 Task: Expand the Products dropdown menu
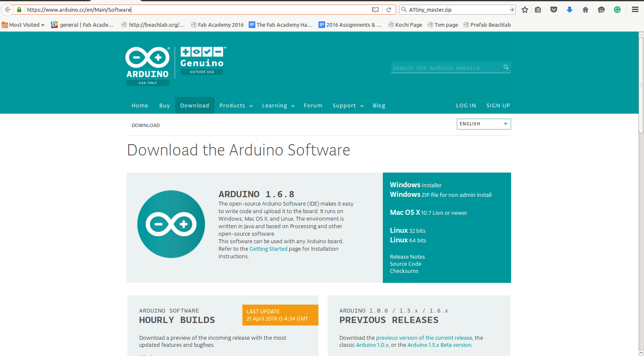pos(236,105)
